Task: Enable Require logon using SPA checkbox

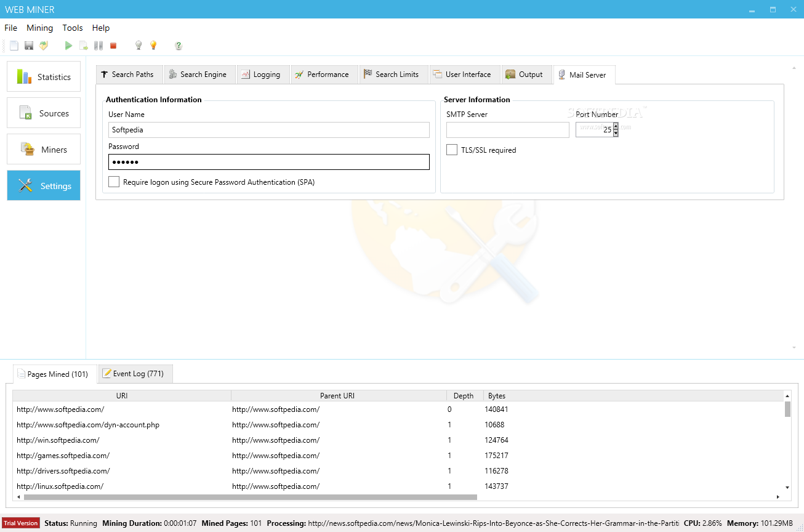Action: 114,182
